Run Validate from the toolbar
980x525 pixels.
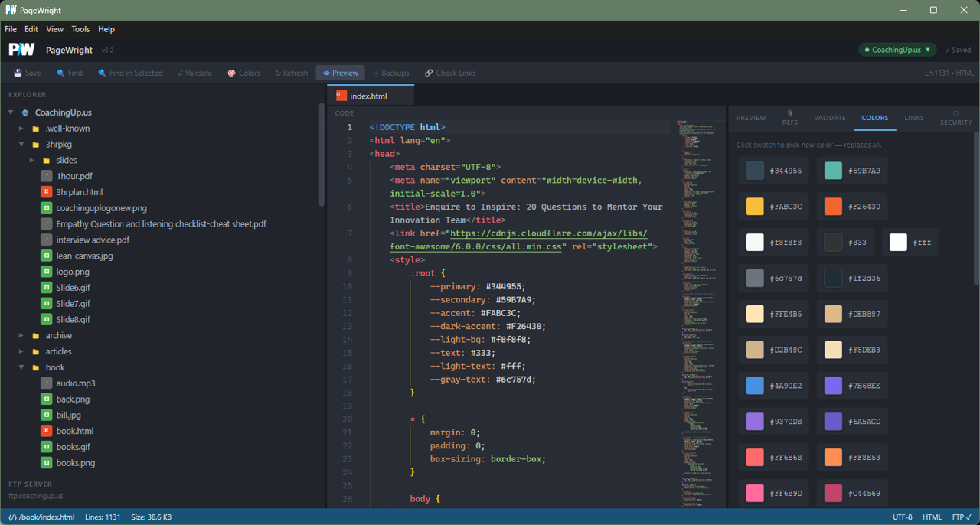(194, 73)
